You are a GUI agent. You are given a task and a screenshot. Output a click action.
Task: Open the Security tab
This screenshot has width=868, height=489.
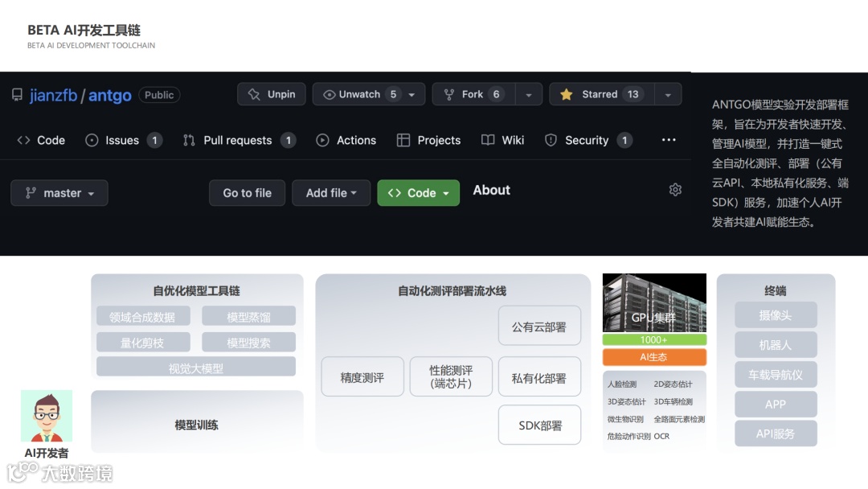click(x=588, y=140)
